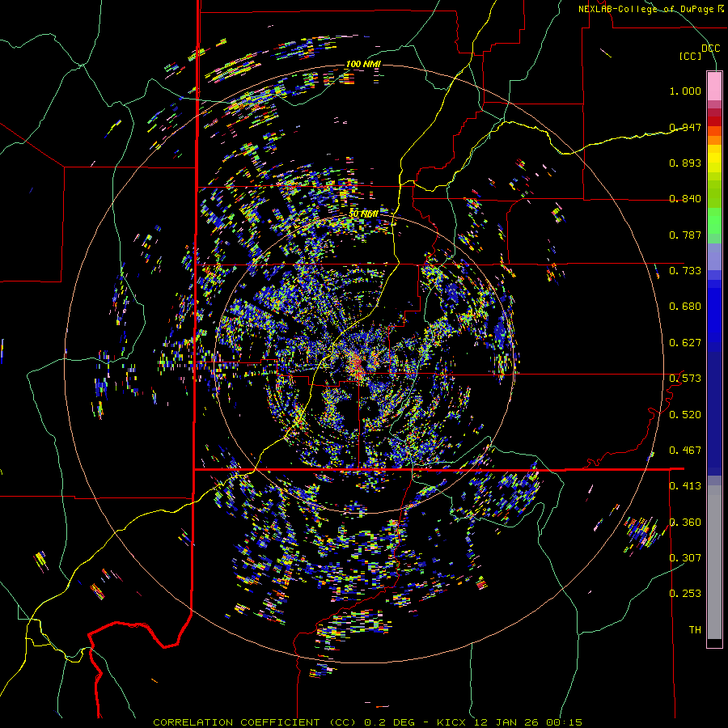
Task: Click the 50 NMI range ring label
Action: [x=363, y=214]
